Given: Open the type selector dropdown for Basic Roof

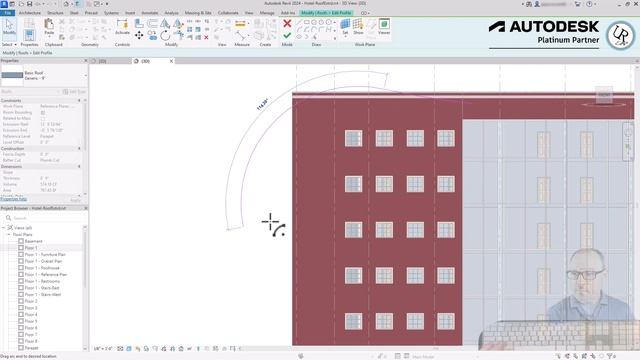Looking at the screenshot, I should pos(85,76).
